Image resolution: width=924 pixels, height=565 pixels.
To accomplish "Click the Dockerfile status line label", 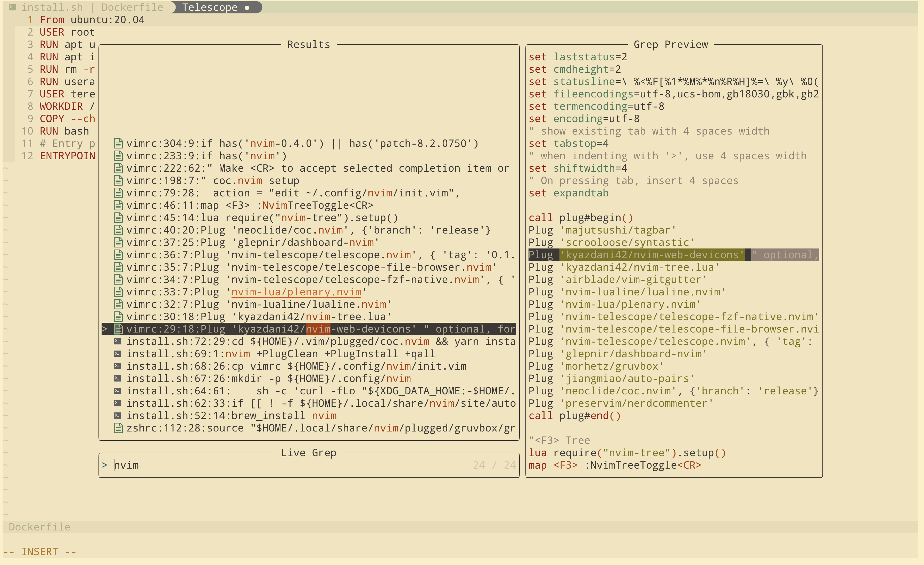I will [x=39, y=527].
